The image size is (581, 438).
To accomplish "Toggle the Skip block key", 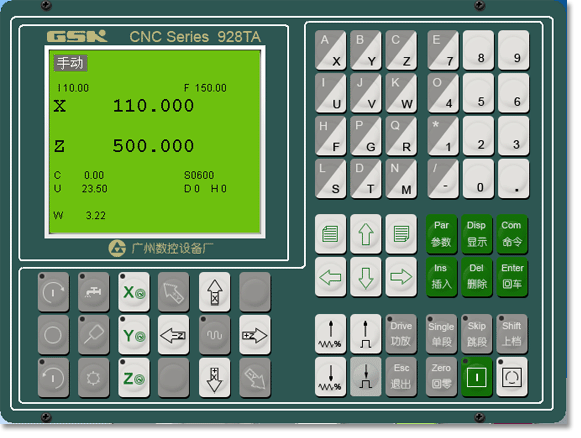I will (x=477, y=334).
